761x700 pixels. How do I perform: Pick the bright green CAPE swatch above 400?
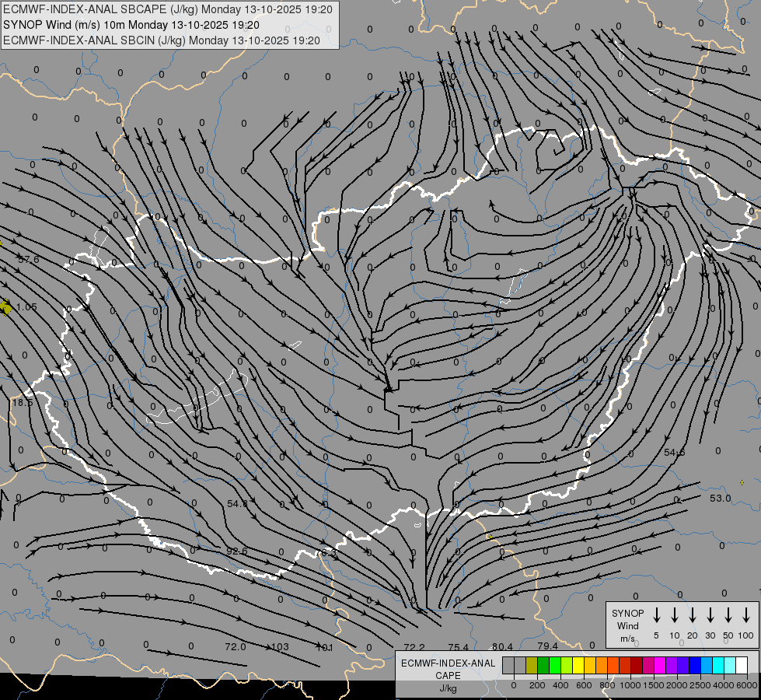coord(555,665)
